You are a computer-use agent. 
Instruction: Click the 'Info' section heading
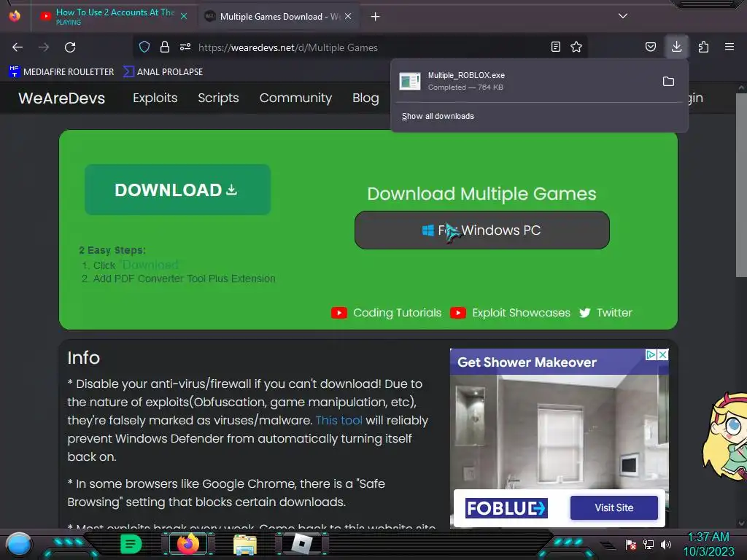83,357
